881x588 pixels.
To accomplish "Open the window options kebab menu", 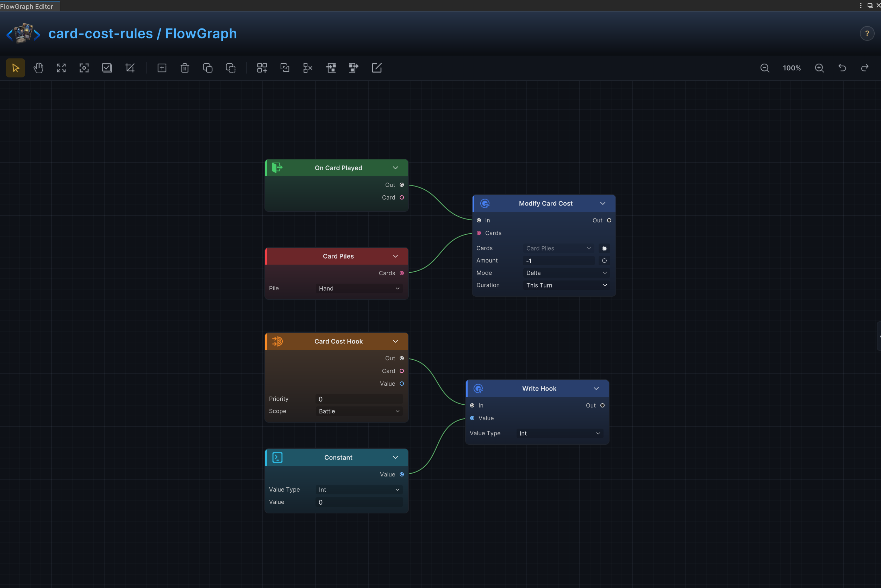I will 861,5.
